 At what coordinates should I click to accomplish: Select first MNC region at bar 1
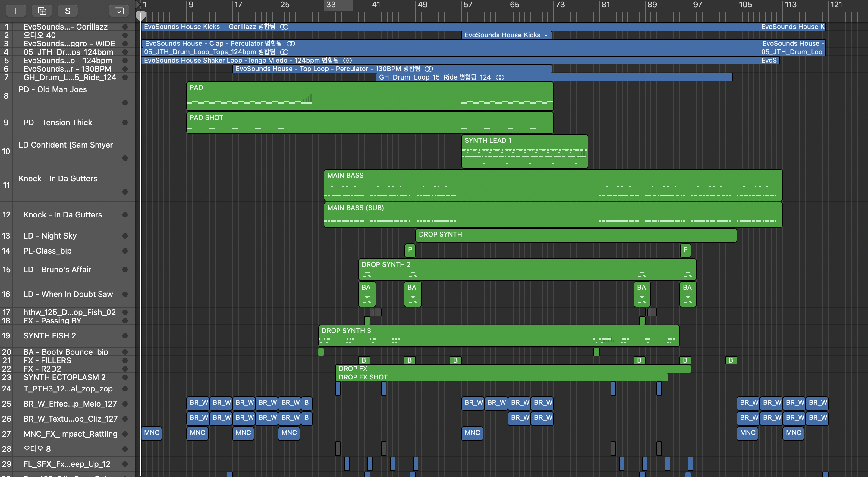coord(152,433)
